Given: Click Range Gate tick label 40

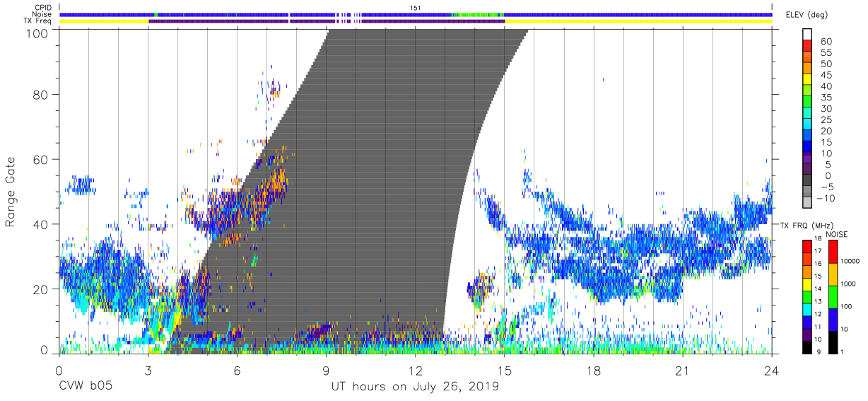Looking at the screenshot, I should tap(42, 224).
